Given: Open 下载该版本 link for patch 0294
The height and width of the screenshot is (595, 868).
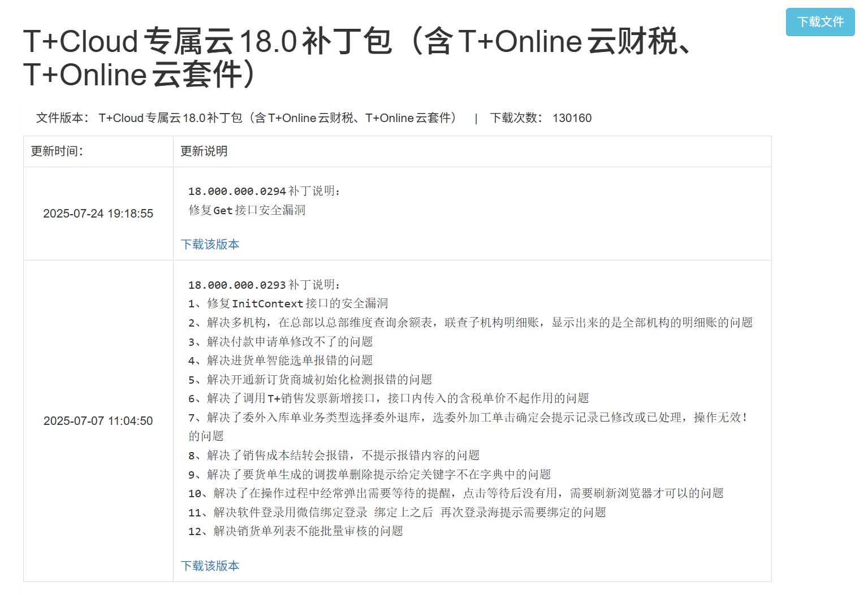Looking at the screenshot, I should pos(210,244).
